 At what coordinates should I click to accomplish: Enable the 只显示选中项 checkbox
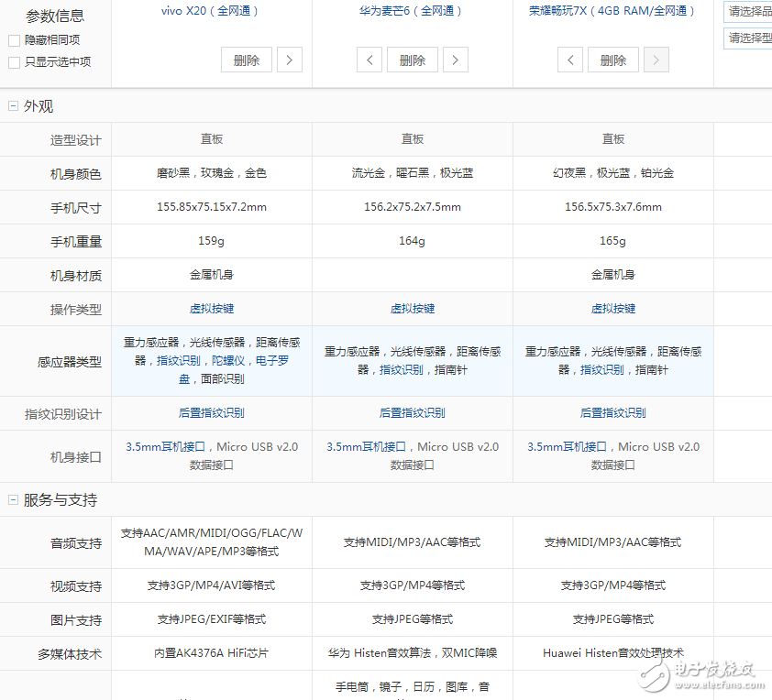point(13,60)
